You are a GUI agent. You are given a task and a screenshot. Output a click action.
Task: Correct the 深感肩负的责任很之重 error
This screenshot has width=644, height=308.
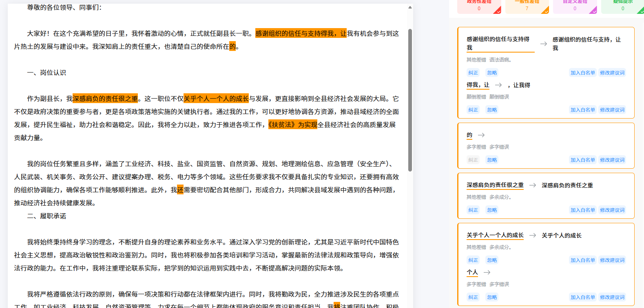(x=473, y=210)
